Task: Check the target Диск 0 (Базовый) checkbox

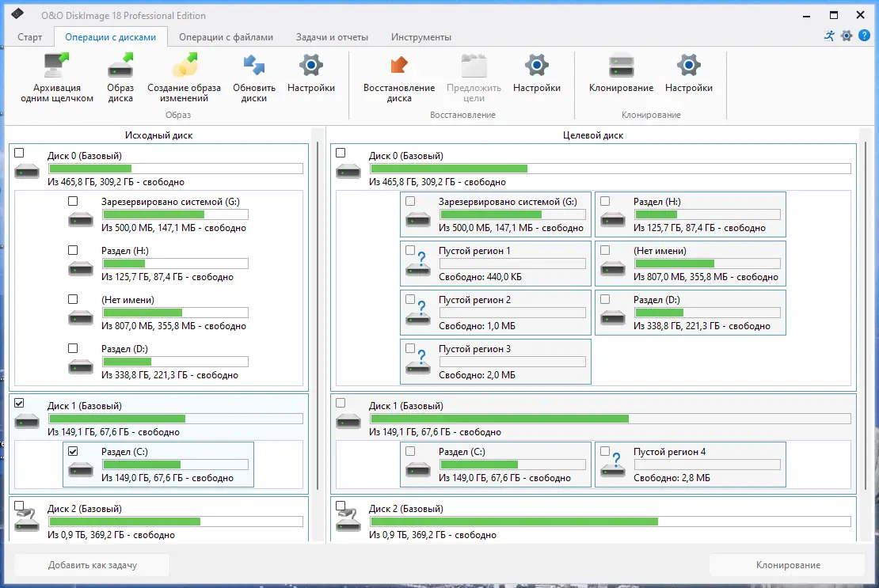Action: pos(341,153)
